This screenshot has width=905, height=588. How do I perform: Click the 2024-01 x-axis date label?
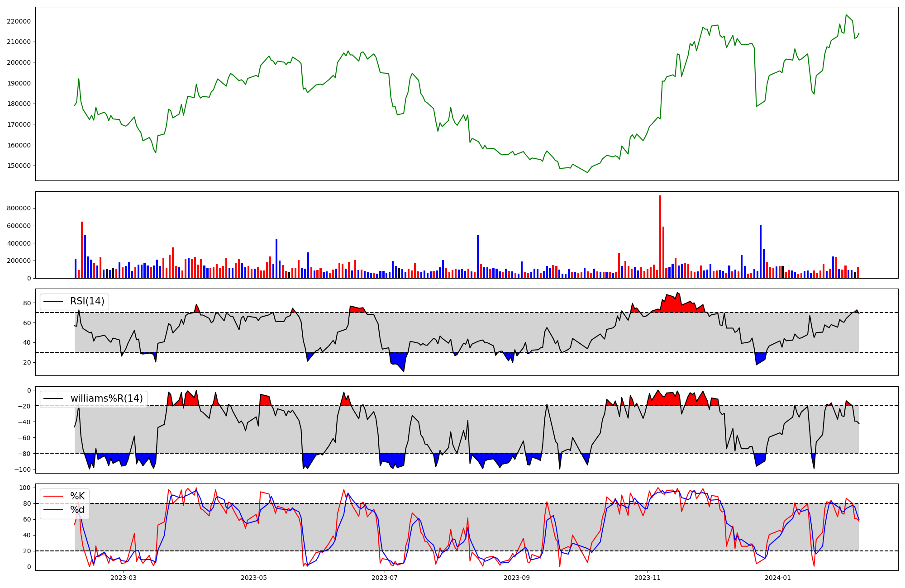click(778, 578)
